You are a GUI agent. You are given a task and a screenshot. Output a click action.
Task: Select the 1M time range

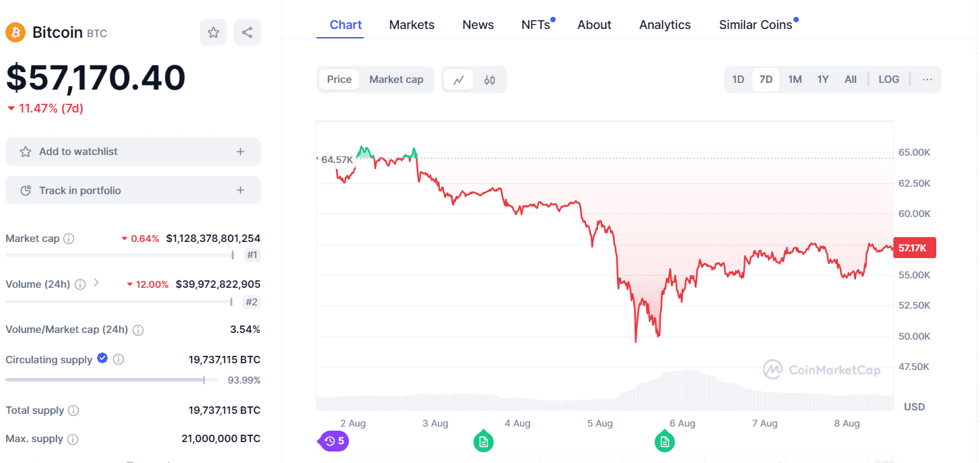(x=794, y=79)
